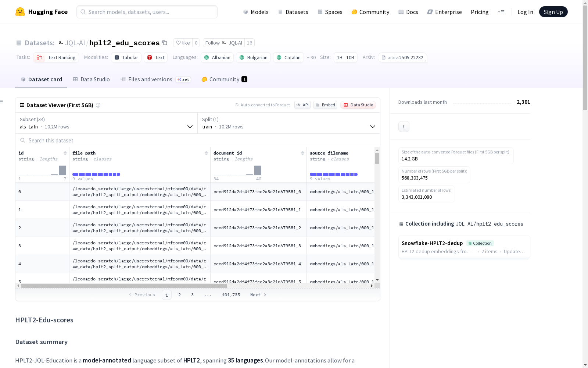Sort the file_path column
Screen dimensions: 588x368
coord(206,153)
